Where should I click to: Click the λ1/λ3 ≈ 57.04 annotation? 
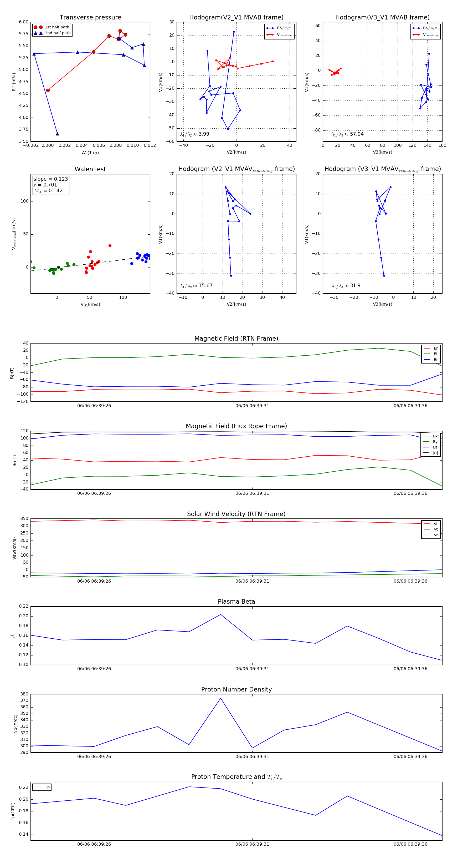347,134
